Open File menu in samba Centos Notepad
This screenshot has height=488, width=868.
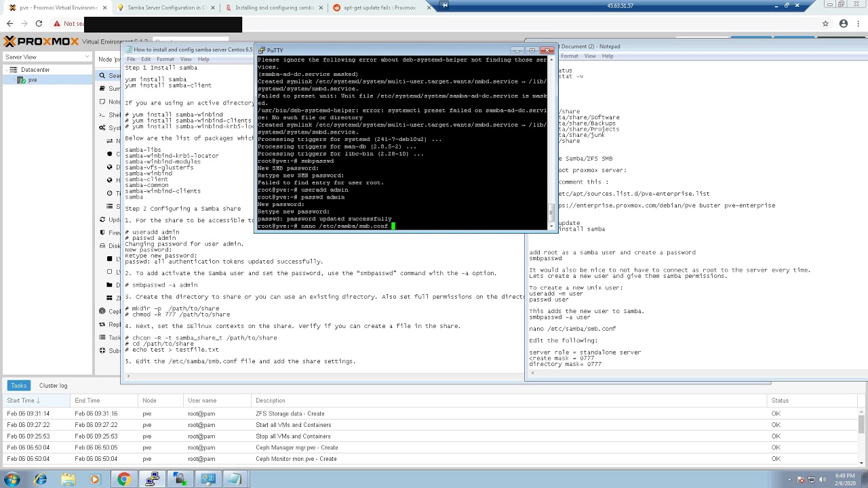click(131, 59)
